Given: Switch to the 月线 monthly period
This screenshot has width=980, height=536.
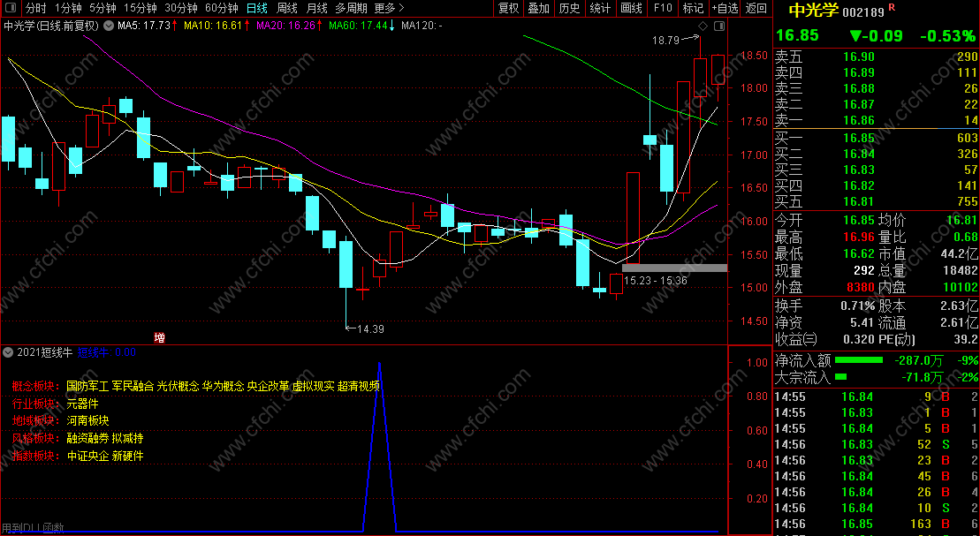Looking at the screenshot, I should click(317, 8).
